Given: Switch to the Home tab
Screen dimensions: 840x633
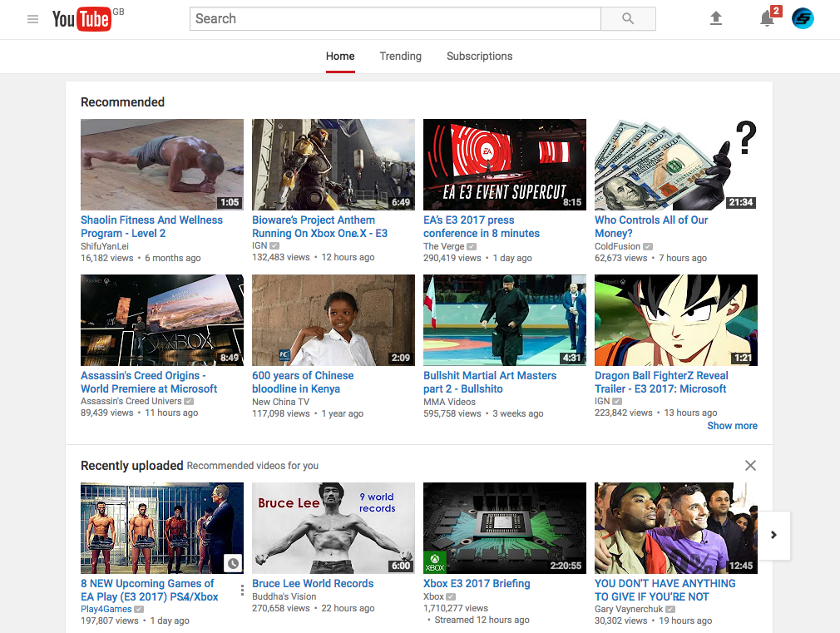Looking at the screenshot, I should pyautogui.click(x=340, y=57).
